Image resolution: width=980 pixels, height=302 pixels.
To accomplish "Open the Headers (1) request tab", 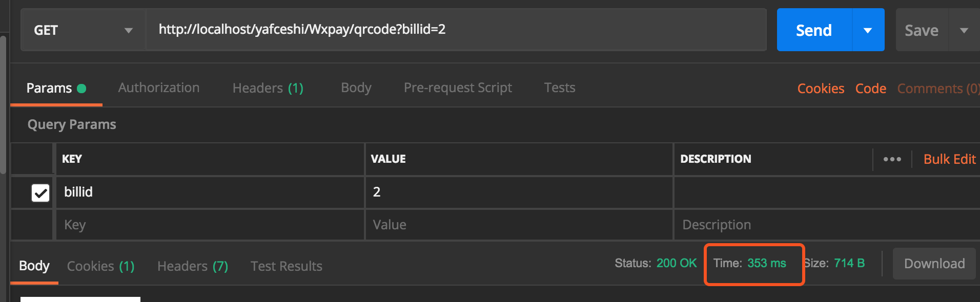I will click(268, 88).
